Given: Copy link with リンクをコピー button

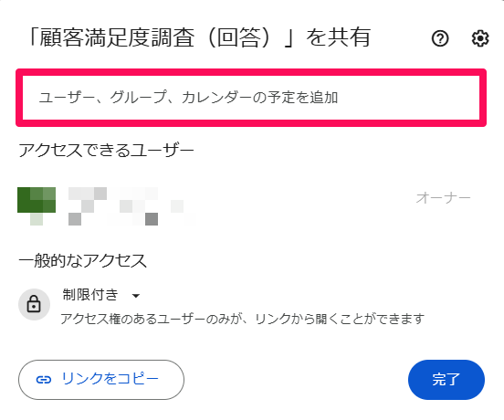Looking at the screenshot, I should [101, 380].
